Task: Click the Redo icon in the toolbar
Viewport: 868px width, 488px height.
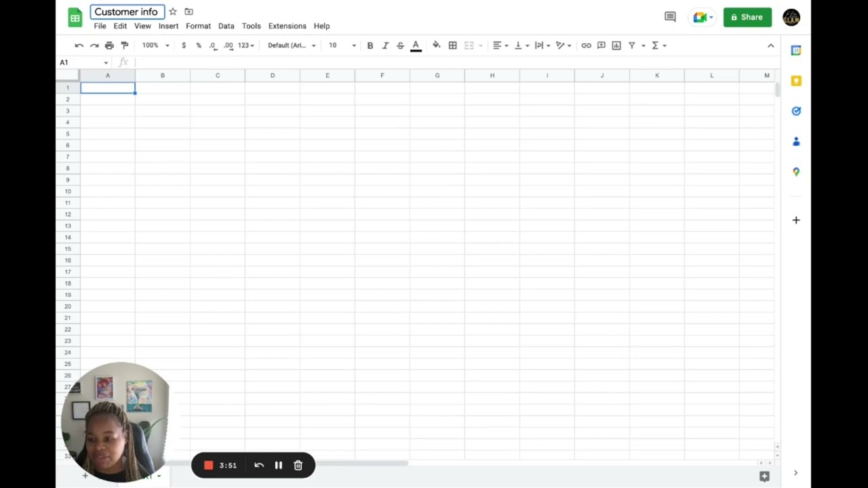Action: coord(94,45)
